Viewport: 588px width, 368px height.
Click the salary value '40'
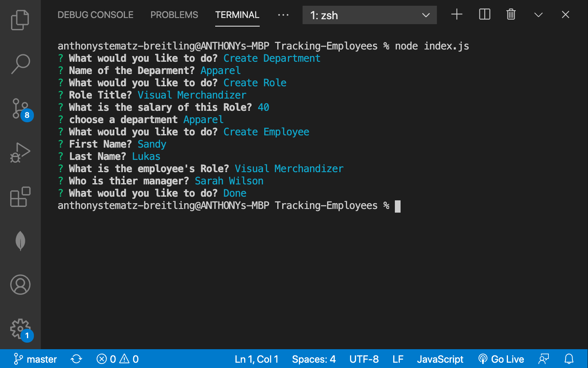pos(263,107)
